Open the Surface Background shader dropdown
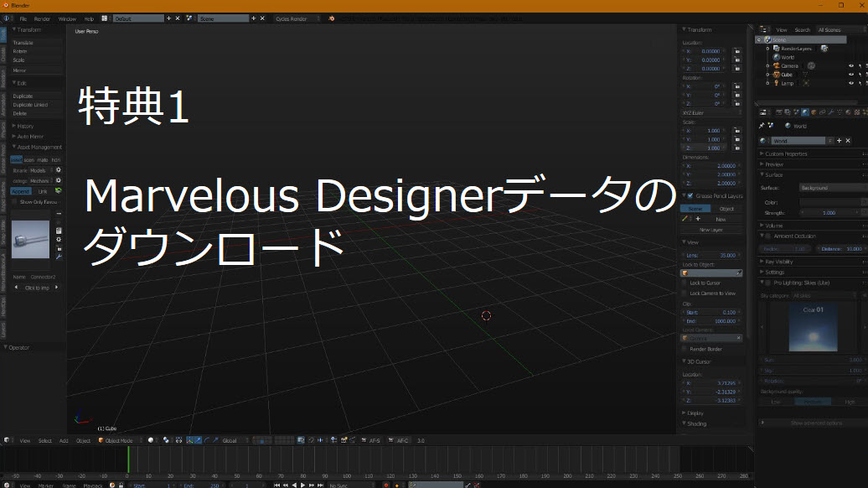The image size is (868, 488). coord(833,188)
